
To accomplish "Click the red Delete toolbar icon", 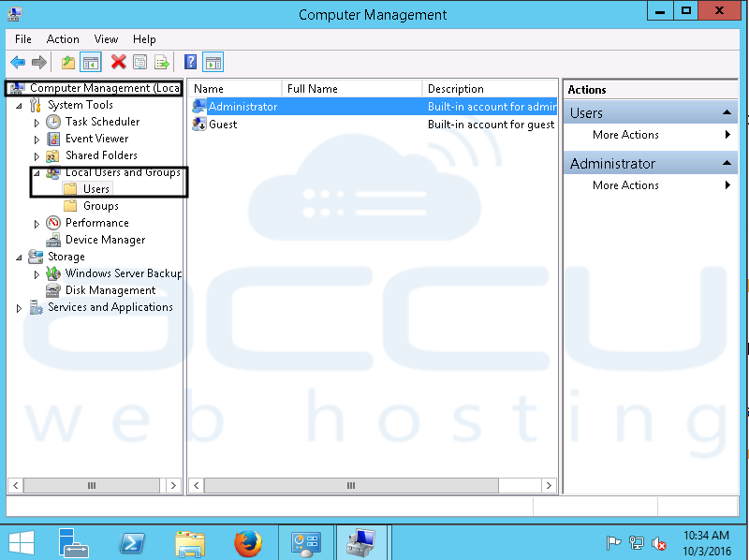I will pyautogui.click(x=119, y=62).
